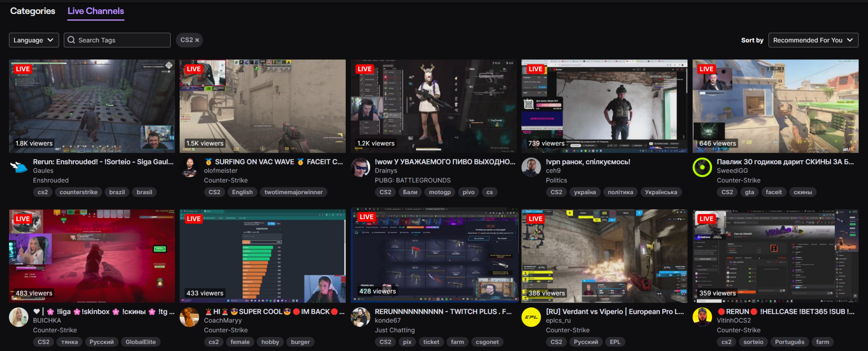Open Sort by Recommended For You dropdown
This screenshot has height=351, width=868.
813,40
